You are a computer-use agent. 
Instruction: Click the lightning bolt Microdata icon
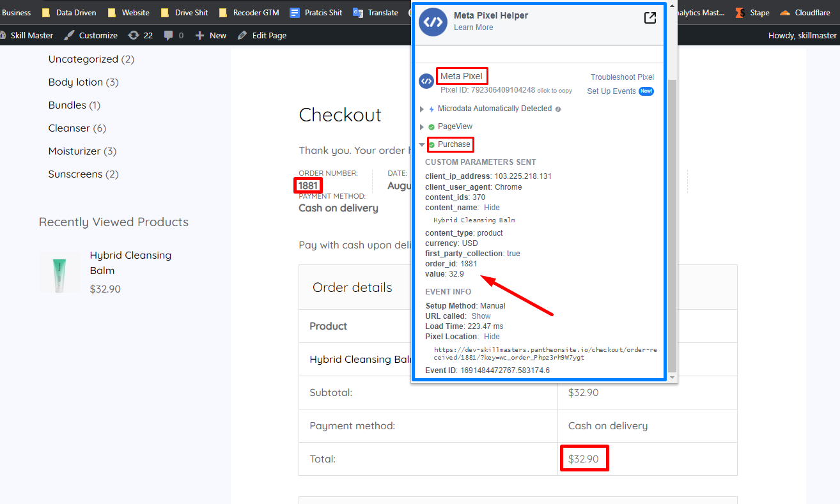pyautogui.click(x=432, y=109)
